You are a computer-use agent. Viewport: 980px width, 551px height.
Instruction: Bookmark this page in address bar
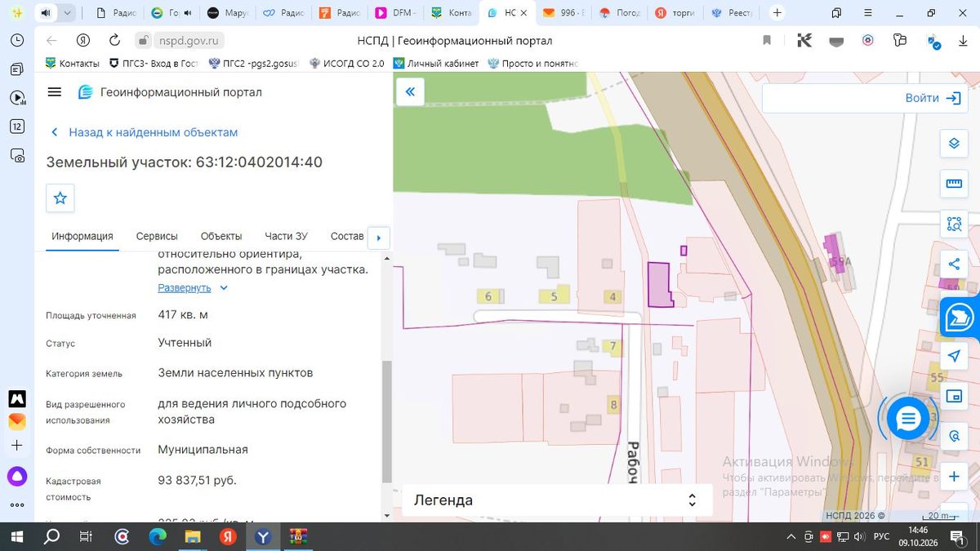pos(767,40)
